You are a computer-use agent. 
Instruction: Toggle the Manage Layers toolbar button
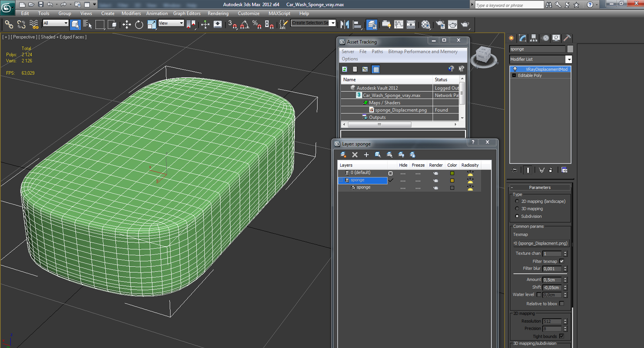click(x=372, y=24)
